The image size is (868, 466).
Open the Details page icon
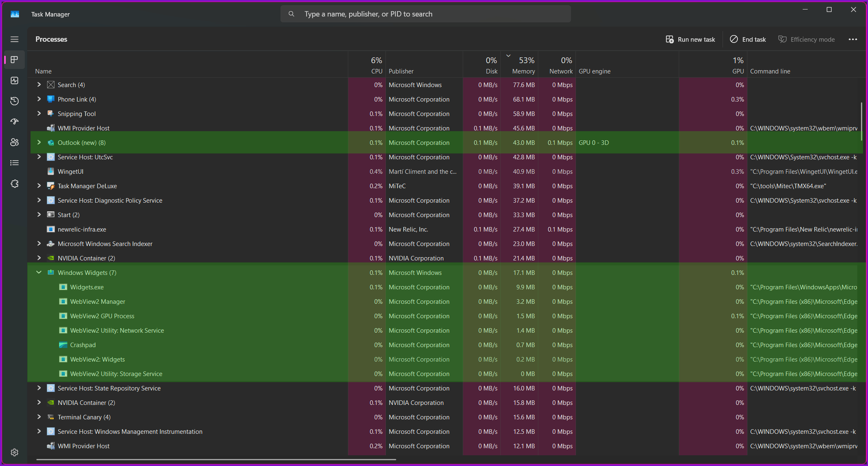(x=14, y=163)
